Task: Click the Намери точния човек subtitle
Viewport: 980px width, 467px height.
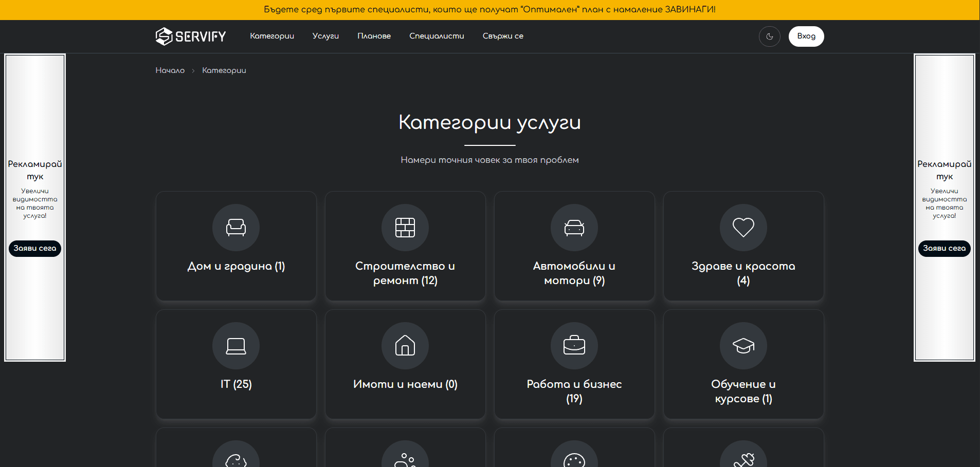Action: click(x=490, y=160)
